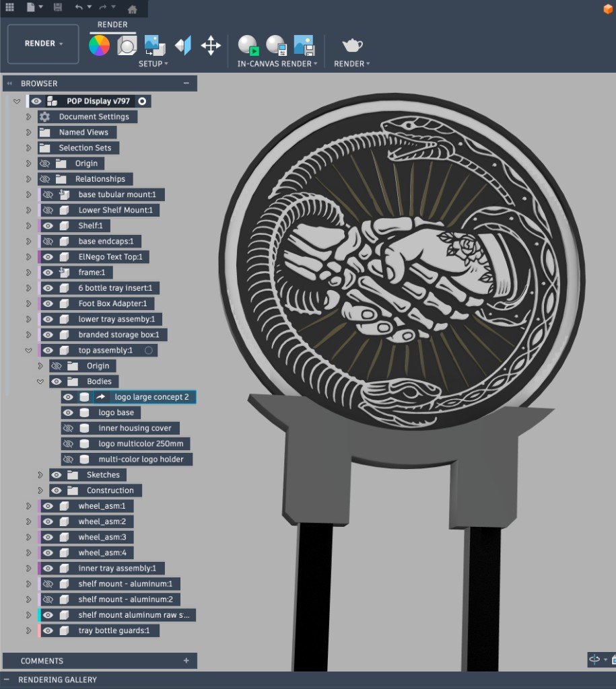Toggle visibility of logo base body
The image size is (616, 689).
tap(68, 413)
